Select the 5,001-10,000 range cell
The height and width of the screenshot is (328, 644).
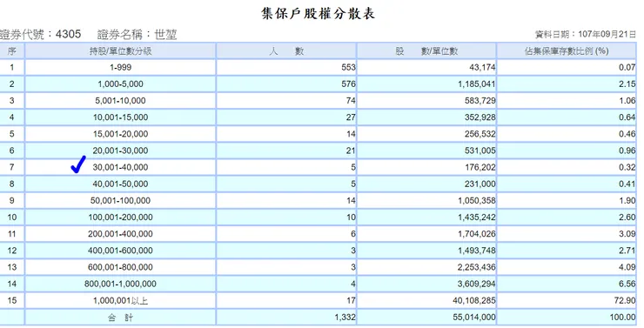pos(120,101)
